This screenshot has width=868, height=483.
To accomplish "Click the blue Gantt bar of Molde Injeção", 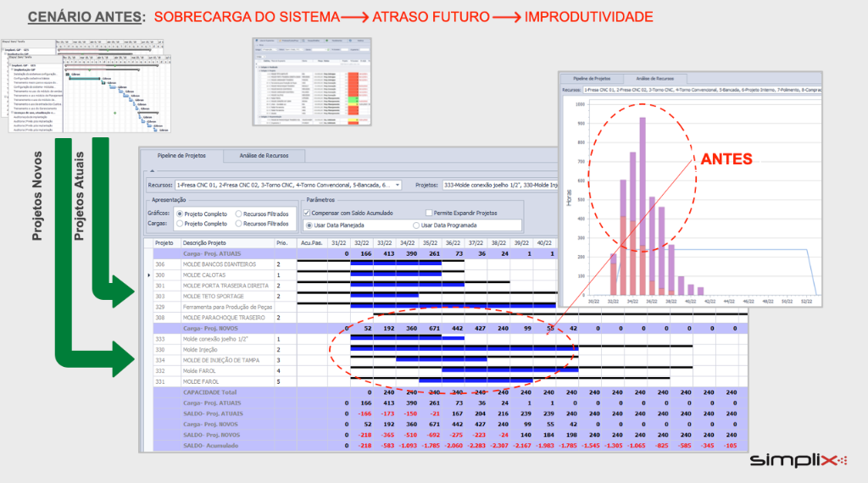I will point(464,348).
